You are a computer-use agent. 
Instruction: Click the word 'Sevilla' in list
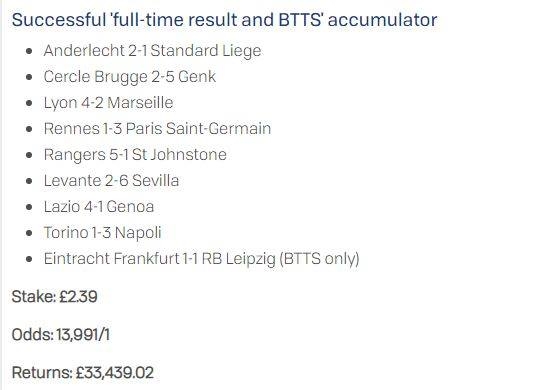pos(156,180)
